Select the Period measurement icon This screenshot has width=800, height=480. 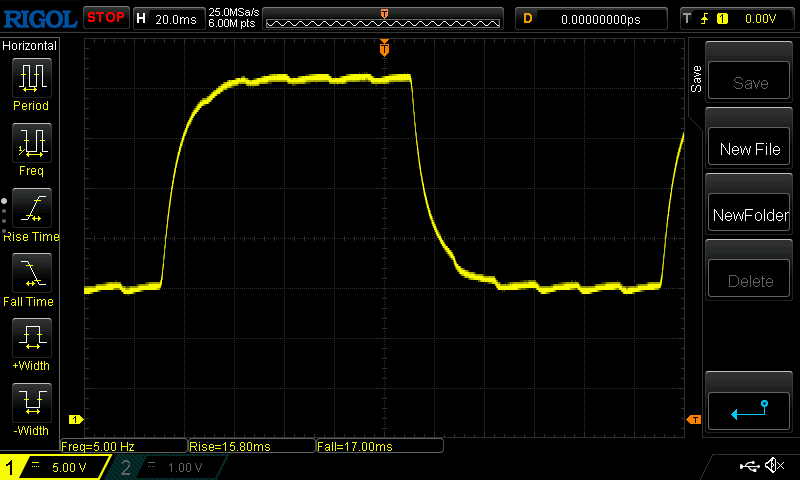31,77
